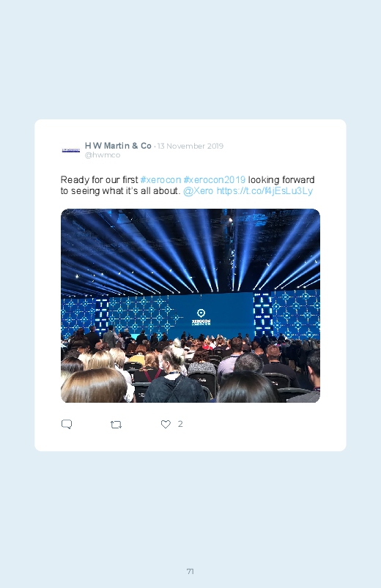Click the like count number 2

coord(180,424)
